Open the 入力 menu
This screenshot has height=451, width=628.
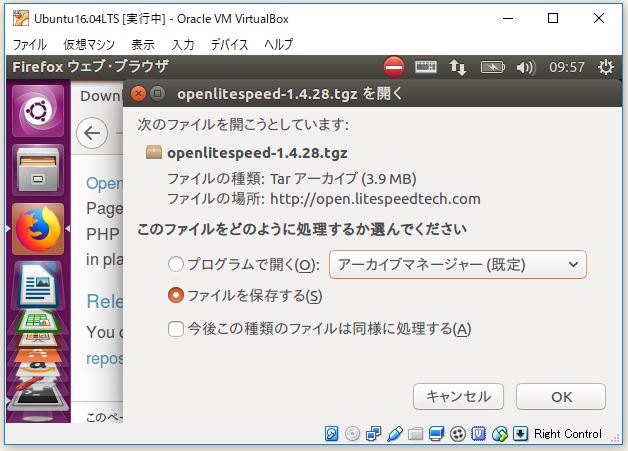(x=183, y=44)
